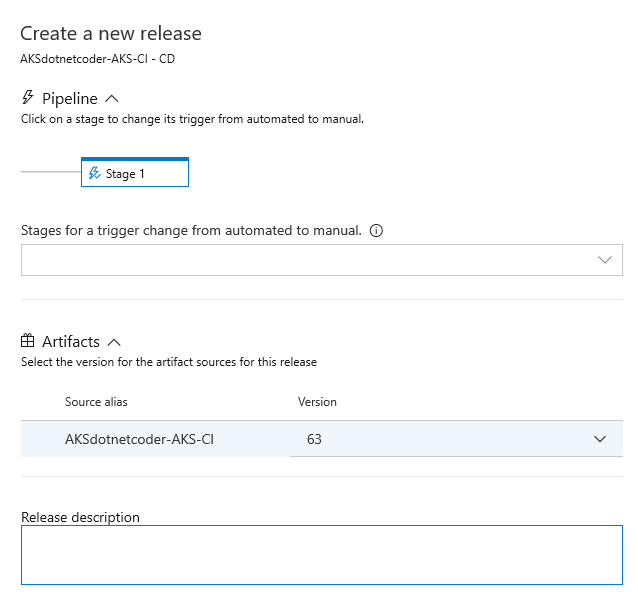This screenshot has height=592, width=638.
Task: Click inside the Release description field
Action: click(321, 555)
